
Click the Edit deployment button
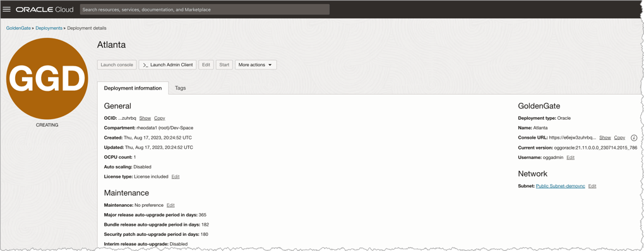206,65
